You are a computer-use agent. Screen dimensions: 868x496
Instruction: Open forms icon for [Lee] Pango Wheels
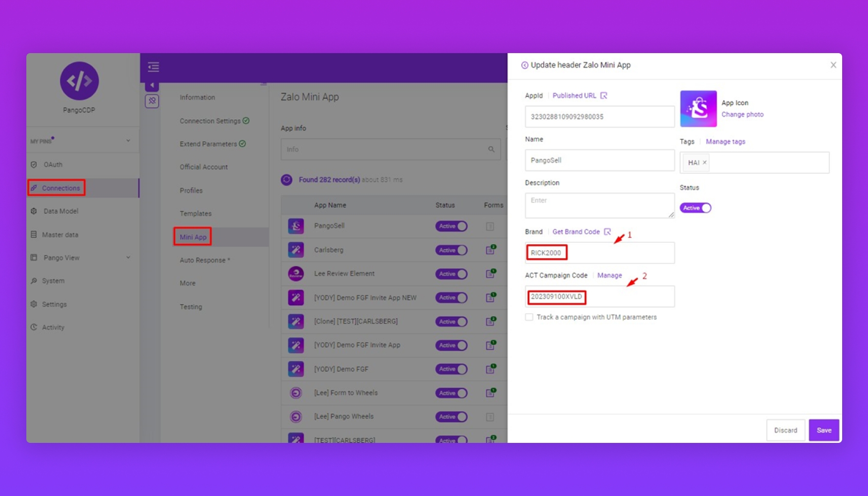(x=490, y=417)
